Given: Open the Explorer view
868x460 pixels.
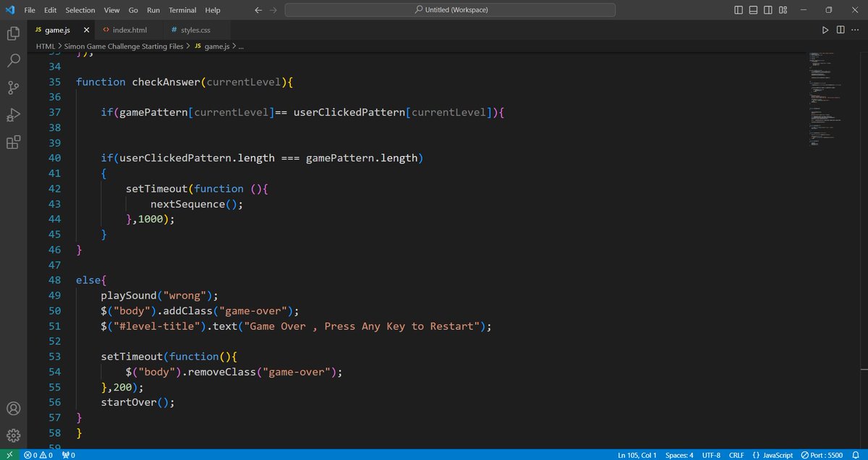Looking at the screenshot, I should (x=13, y=33).
